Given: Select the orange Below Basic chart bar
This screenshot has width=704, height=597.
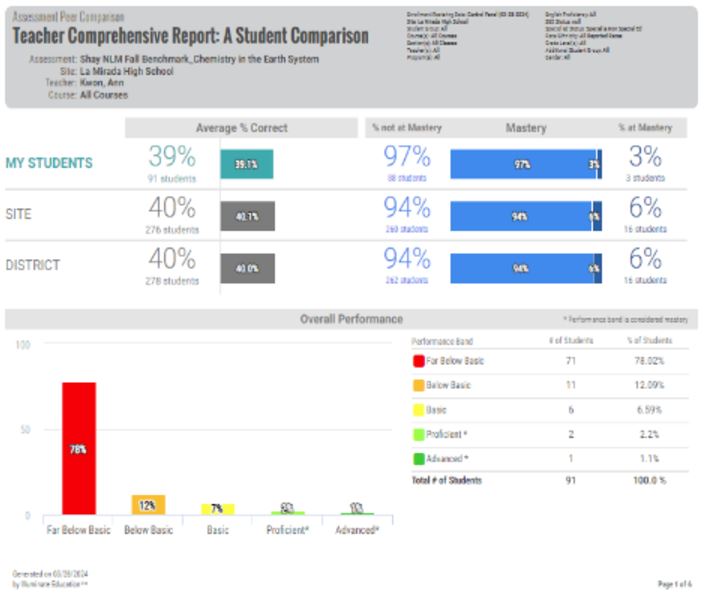Looking at the screenshot, I should click(x=148, y=505).
